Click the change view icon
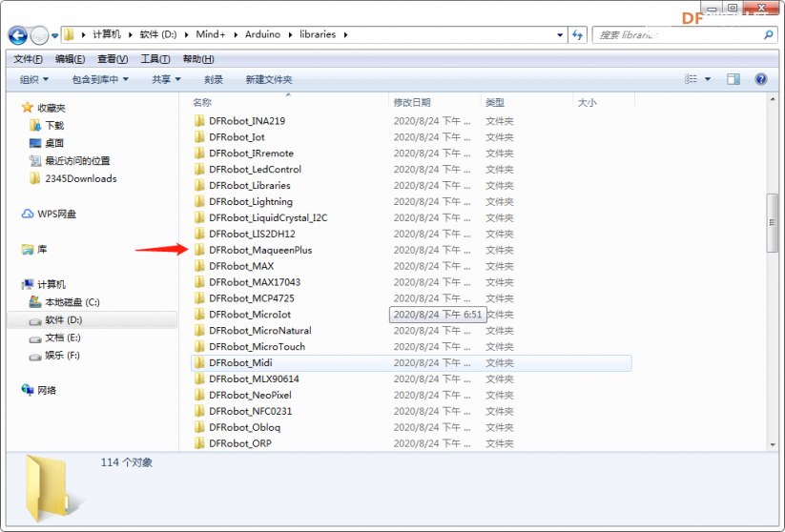The height and width of the screenshot is (532, 785). point(691,79)
